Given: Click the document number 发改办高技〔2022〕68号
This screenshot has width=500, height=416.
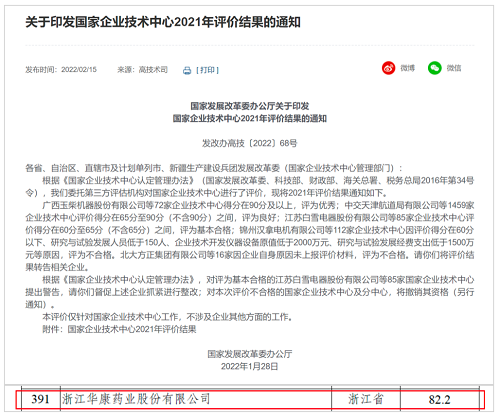Looking at the screenshot, I should 249,143.
